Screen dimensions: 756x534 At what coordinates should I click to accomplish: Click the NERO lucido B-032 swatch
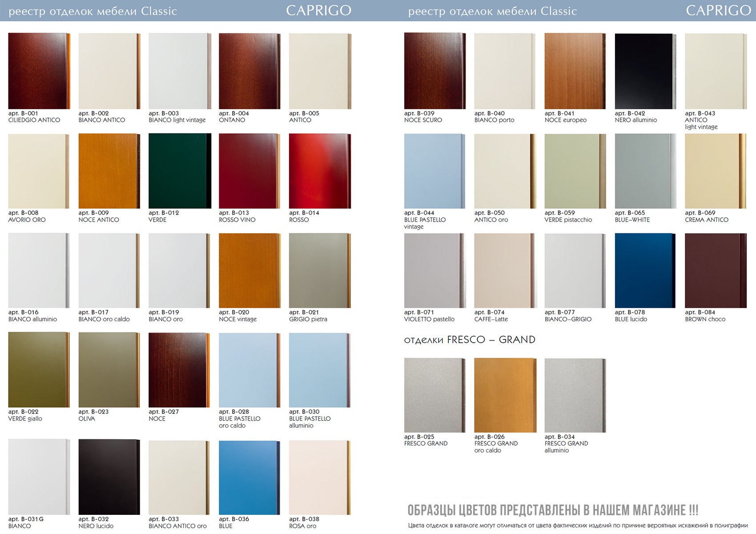point(109,477)
